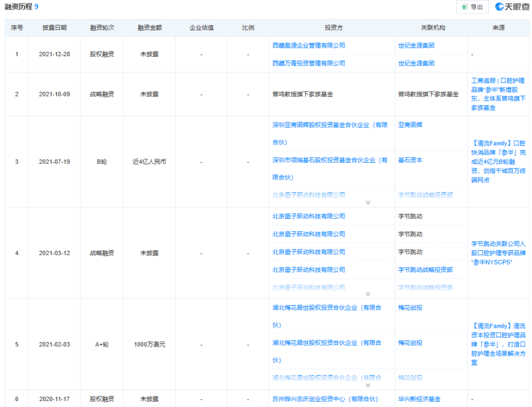
Task: Open 西藏盈源企业管理有限公司 investor link
Action: [x=308, y=46]
